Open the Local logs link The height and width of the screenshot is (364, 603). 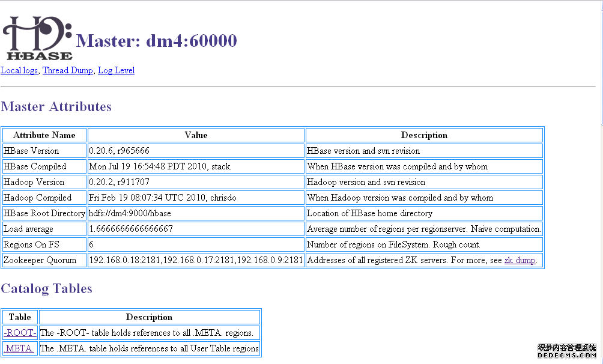pos(19,70)
